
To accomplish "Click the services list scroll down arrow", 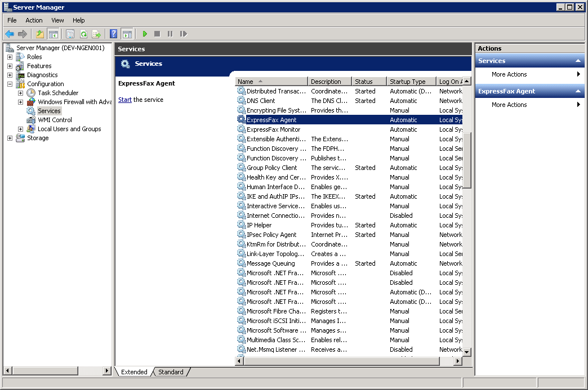I will click(466, 352).
